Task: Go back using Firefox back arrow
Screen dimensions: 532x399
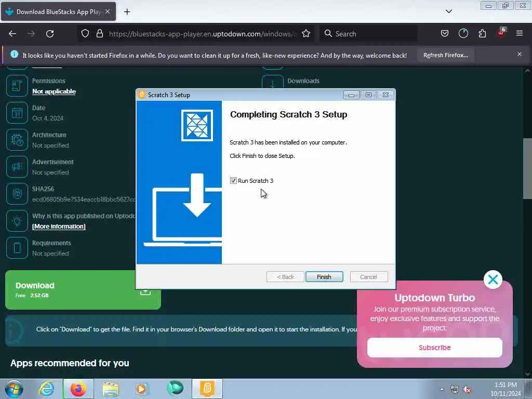Action: [x=12, y=34]
